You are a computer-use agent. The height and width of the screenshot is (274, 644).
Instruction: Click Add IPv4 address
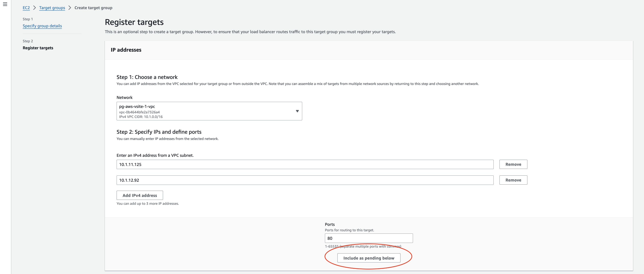[x=140, y=195]
